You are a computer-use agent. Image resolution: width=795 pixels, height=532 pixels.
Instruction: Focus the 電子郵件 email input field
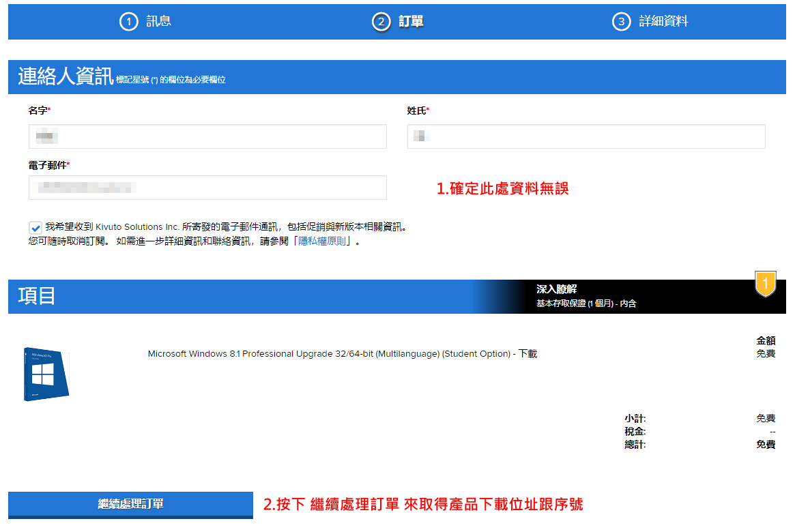(x=207, y=188)
